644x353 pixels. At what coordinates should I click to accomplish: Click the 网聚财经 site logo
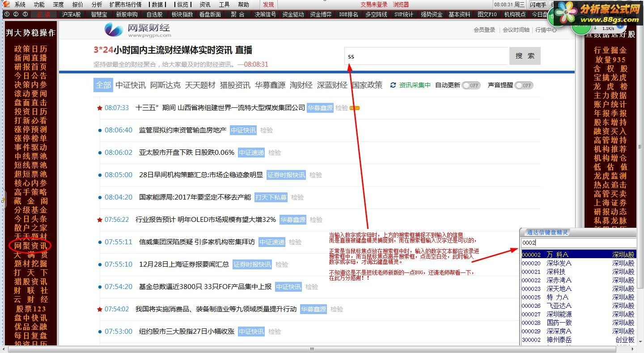point(138,30)
